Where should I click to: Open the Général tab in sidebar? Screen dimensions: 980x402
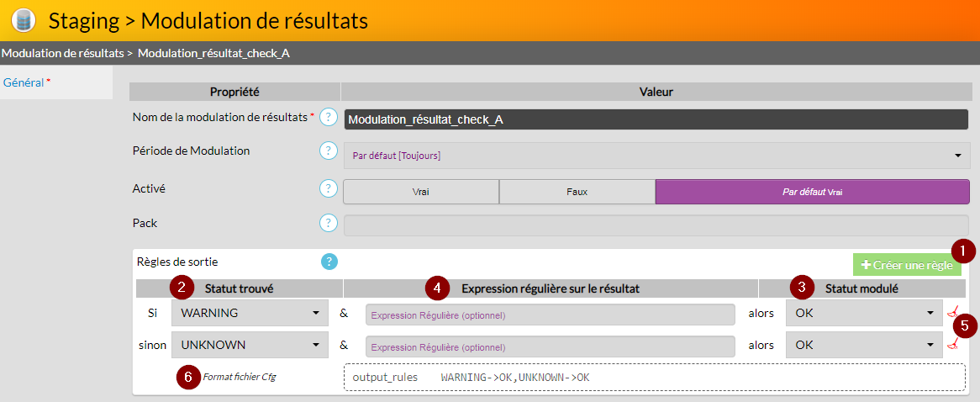click(25, 82)
